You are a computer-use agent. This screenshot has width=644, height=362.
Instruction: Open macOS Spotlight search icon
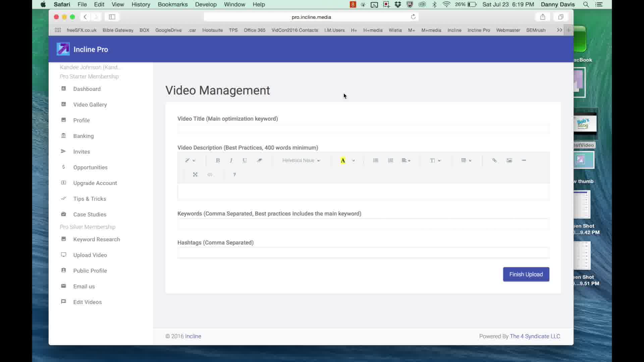coord(586,4)
